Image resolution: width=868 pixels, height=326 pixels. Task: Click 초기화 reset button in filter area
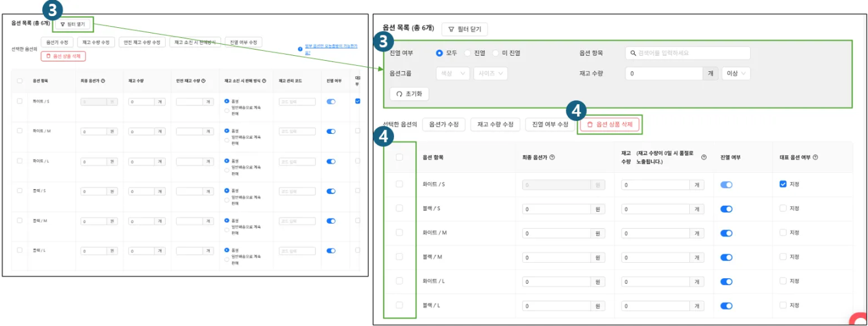(x=409, y=94)
